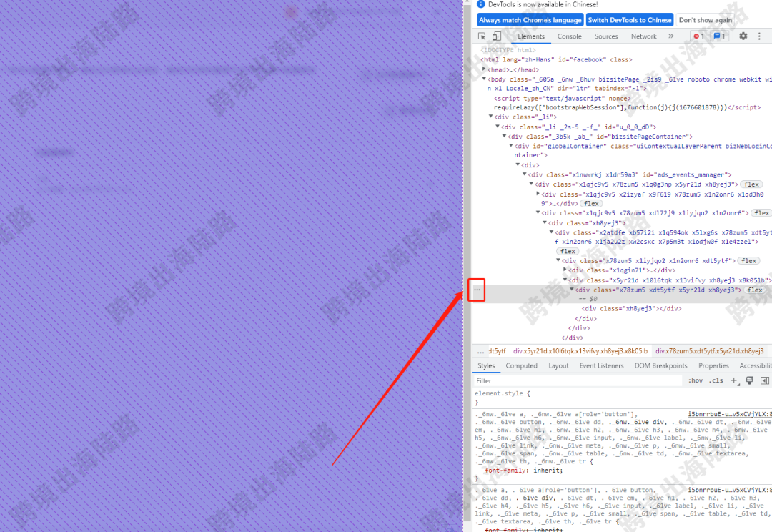The height and width of the screenshot is (532, 772).
Task: Expand the x2izyaf x9f619 div node
Action: tap(538, 194)
